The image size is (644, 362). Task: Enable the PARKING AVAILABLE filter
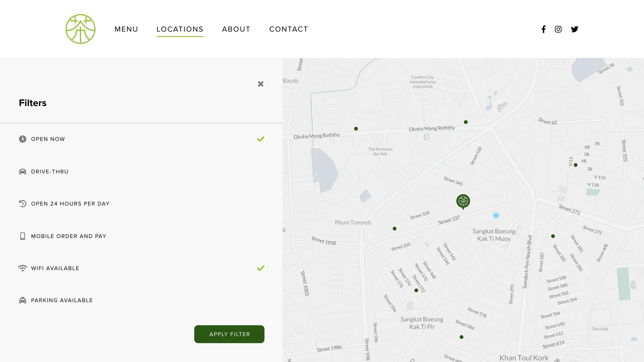141,300
